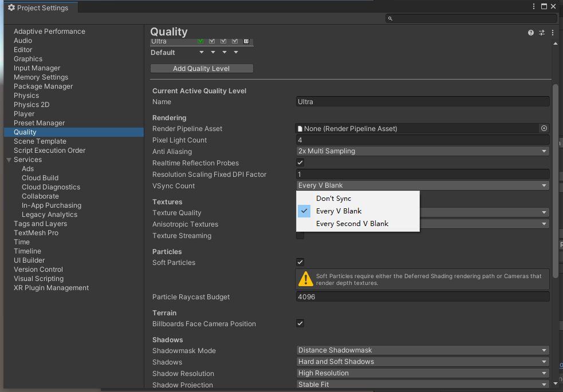
Task: Open Preset Manager settings
Action: click(x=39, y=122)
